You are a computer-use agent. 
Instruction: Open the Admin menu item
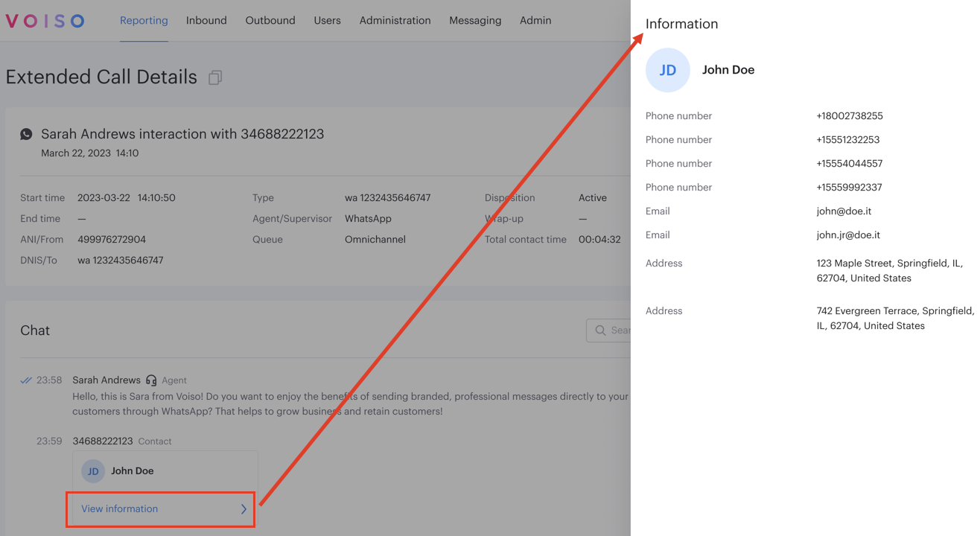535,21
